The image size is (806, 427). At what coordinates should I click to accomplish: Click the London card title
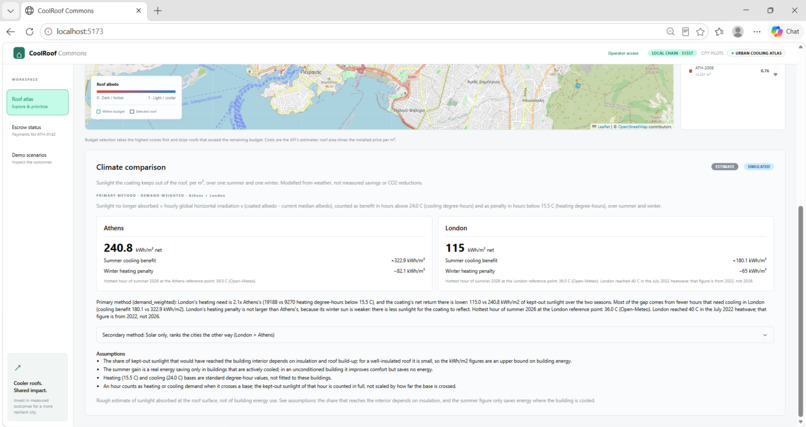point(456,228)
